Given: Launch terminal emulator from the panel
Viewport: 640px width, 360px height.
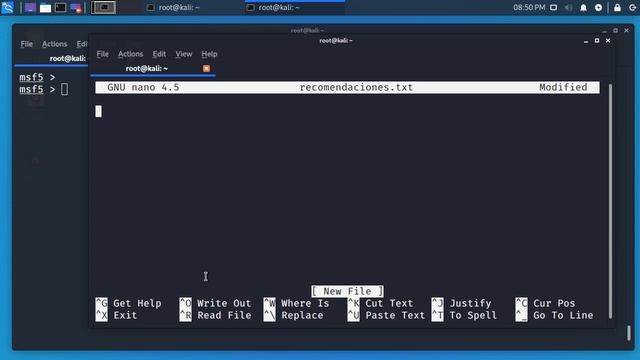Looking at the screenshot, I should coord(60,7).
